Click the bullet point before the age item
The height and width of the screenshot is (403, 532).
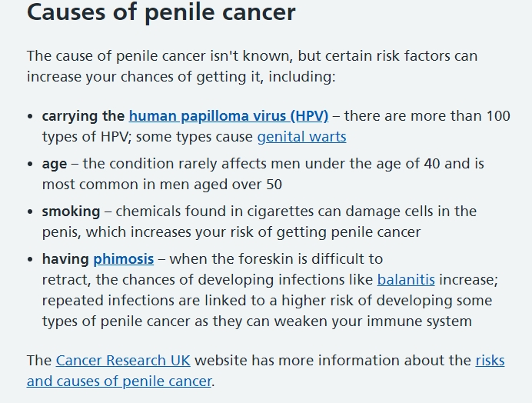[30, 164]
